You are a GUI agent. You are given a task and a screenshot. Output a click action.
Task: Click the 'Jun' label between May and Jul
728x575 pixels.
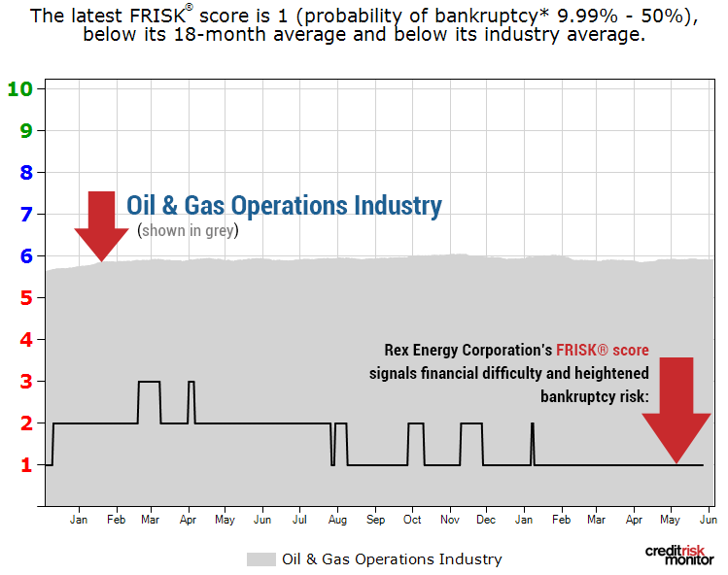(262, 520)
